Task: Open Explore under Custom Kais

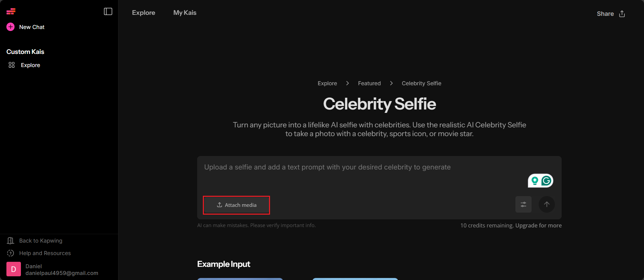Action: point(30,65)
